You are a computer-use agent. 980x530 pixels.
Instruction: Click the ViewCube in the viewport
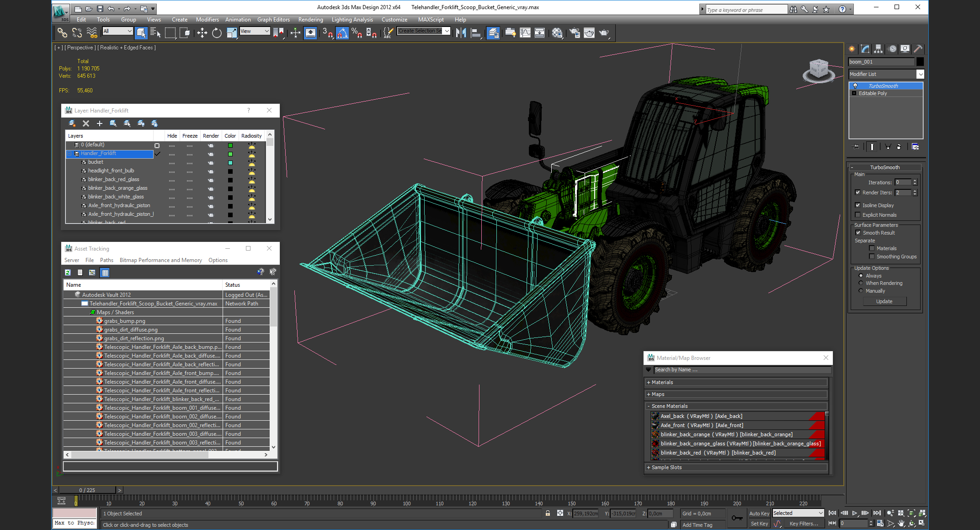click(x=818, y=70)
